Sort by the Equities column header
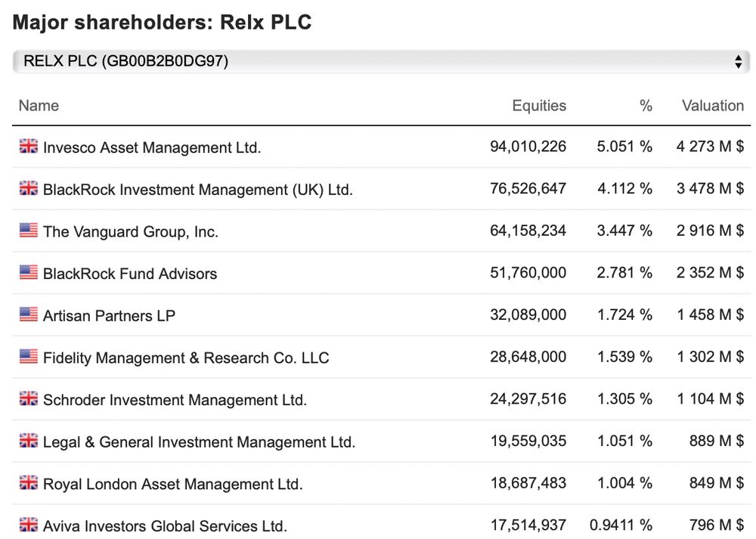The image size is (756, 539). tap(538, 106)
